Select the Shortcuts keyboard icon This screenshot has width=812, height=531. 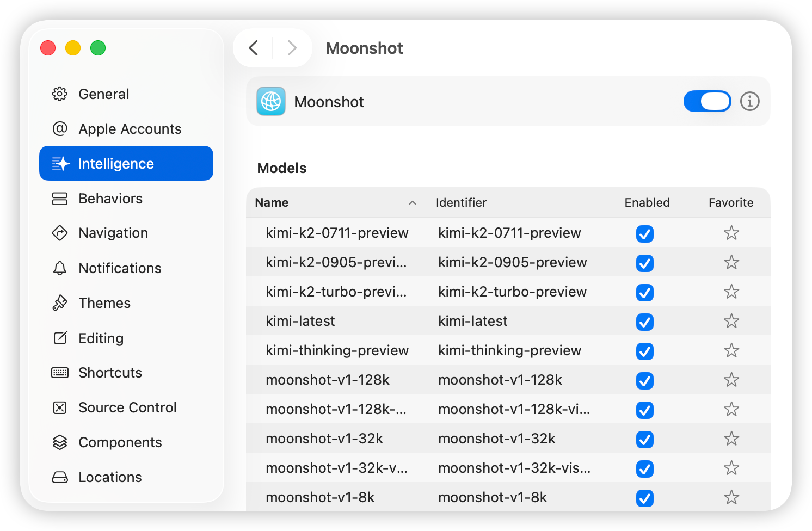(x=59, y=372)
